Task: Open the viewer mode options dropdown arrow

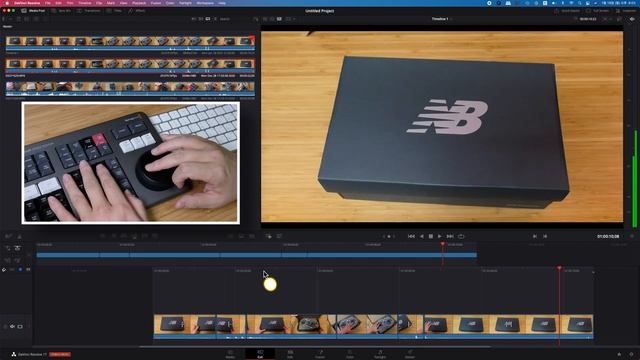Action: (294, 19)
